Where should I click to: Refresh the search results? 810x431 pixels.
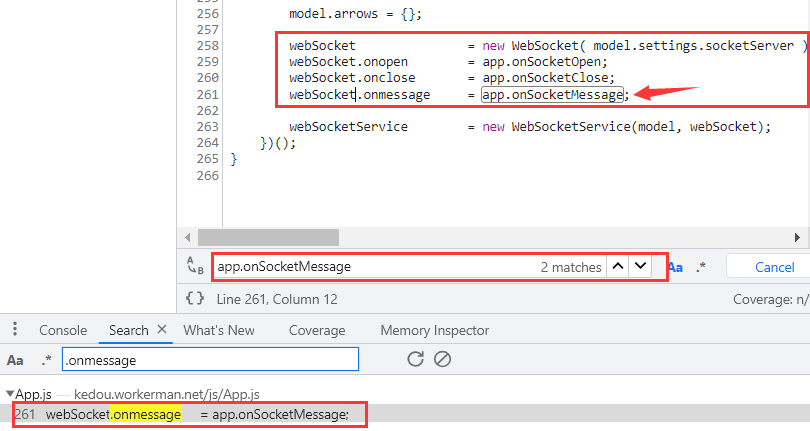click(x=416, y=359)
